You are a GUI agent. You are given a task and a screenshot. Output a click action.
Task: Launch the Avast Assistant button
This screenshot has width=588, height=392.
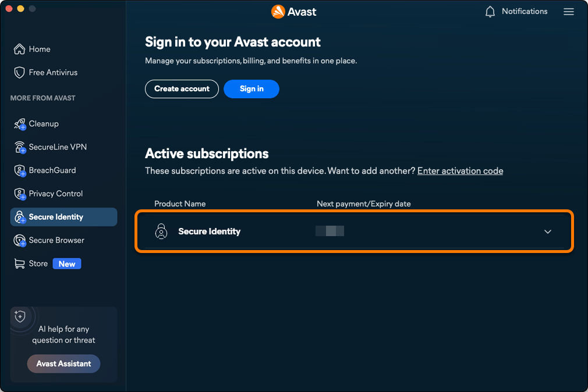point(64,364)
